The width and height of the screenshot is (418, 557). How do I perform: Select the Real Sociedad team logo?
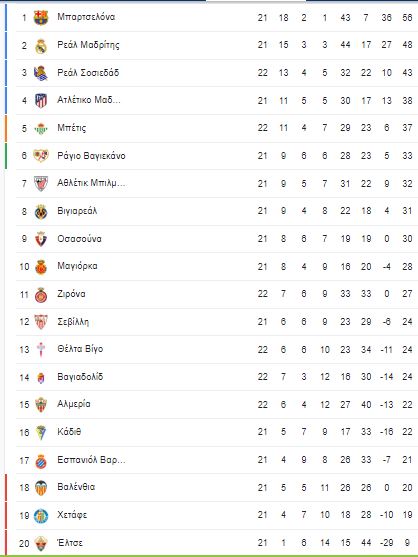click(x=41, y=73)
